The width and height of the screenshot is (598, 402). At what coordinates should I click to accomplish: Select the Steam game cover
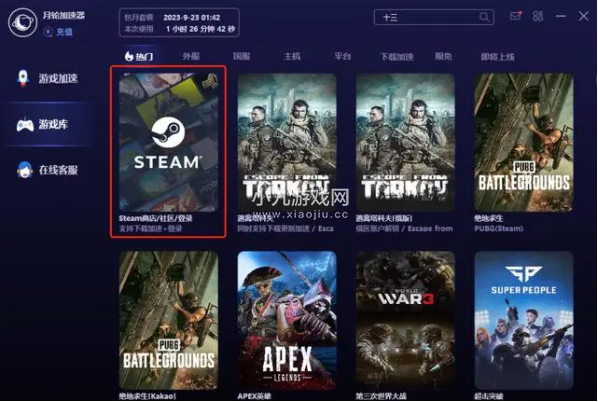[169, 142]
